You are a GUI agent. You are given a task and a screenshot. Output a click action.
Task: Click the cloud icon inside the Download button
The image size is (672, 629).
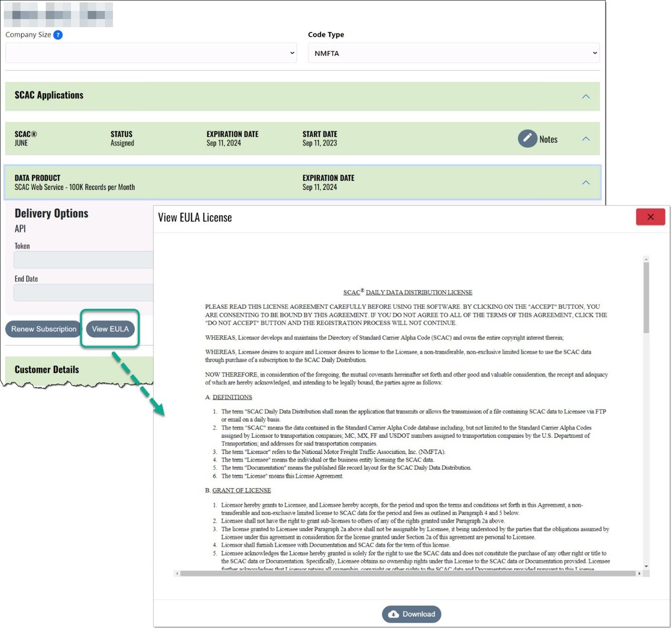click(393, 614)
